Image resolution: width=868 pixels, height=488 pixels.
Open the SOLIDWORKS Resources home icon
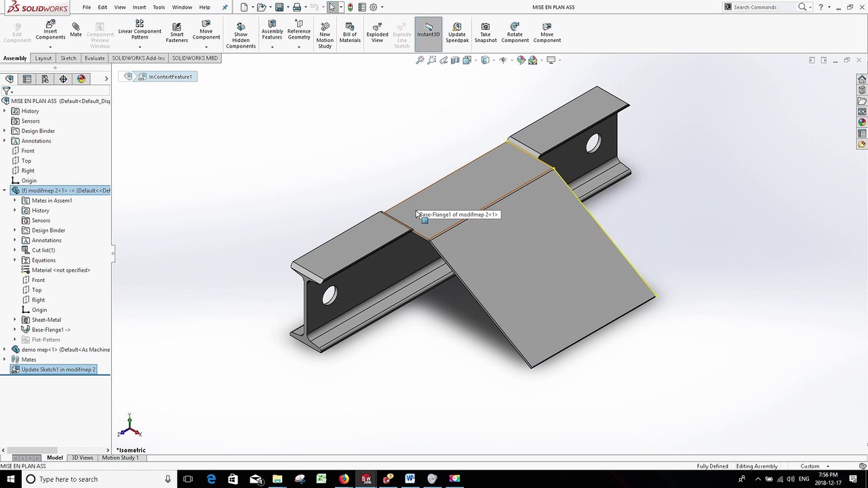(862, 79)
